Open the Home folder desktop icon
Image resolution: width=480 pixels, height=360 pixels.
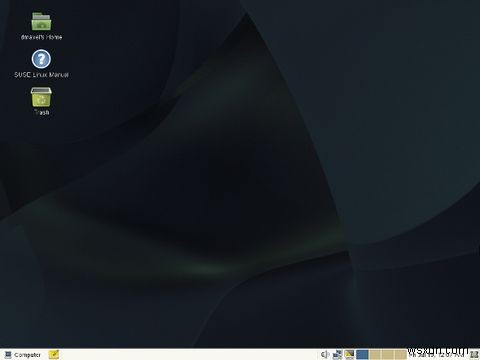[41, 21]
